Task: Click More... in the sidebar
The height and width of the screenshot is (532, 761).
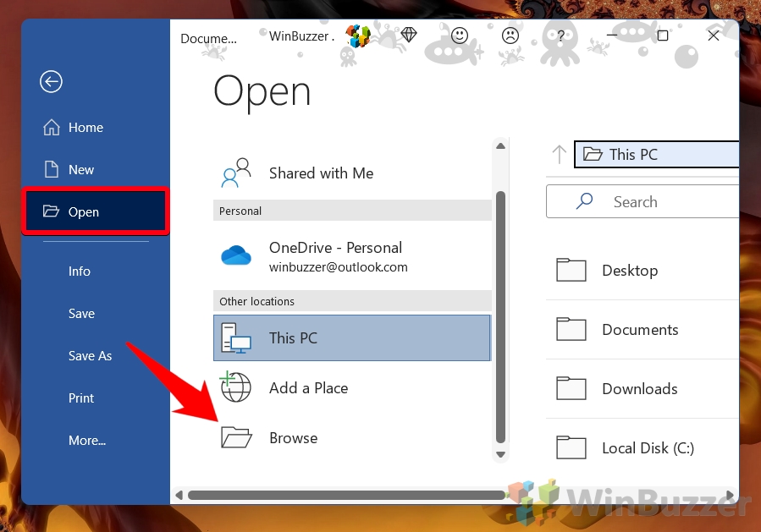Action: (x=86, y=441)
